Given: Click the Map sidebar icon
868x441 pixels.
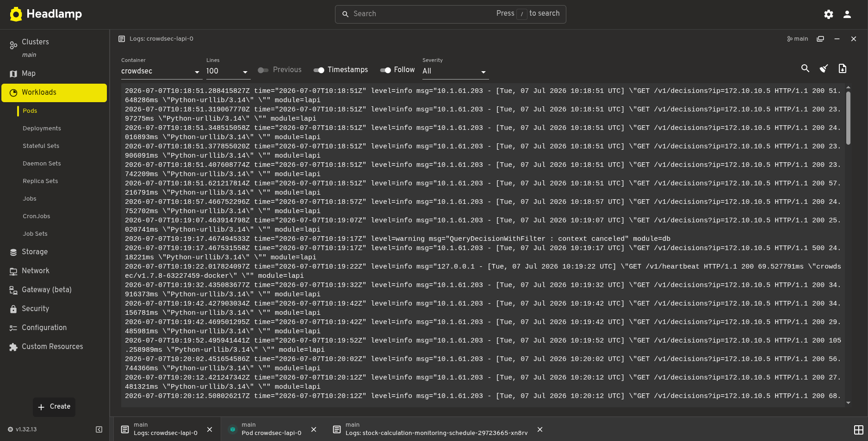Looking at the screenshot, I should 13,73.
